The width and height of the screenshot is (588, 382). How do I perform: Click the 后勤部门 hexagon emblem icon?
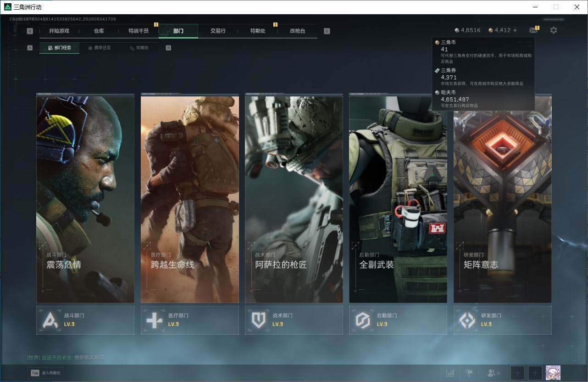363,320
